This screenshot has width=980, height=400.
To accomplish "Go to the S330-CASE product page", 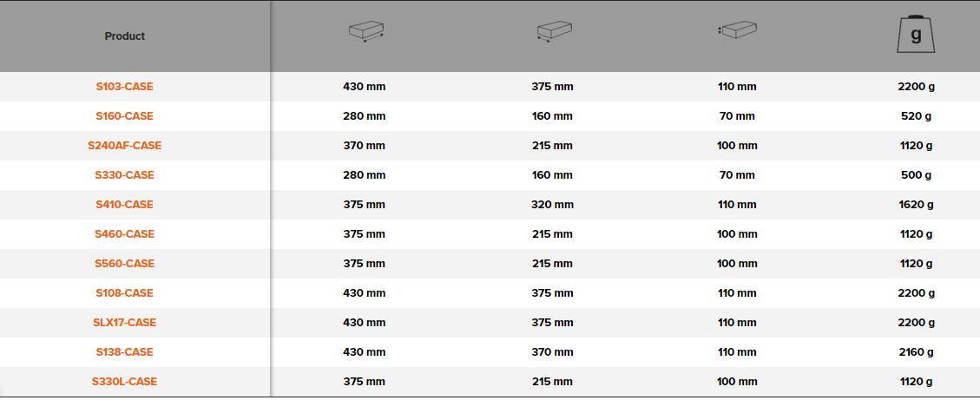I will pos(125,175).
